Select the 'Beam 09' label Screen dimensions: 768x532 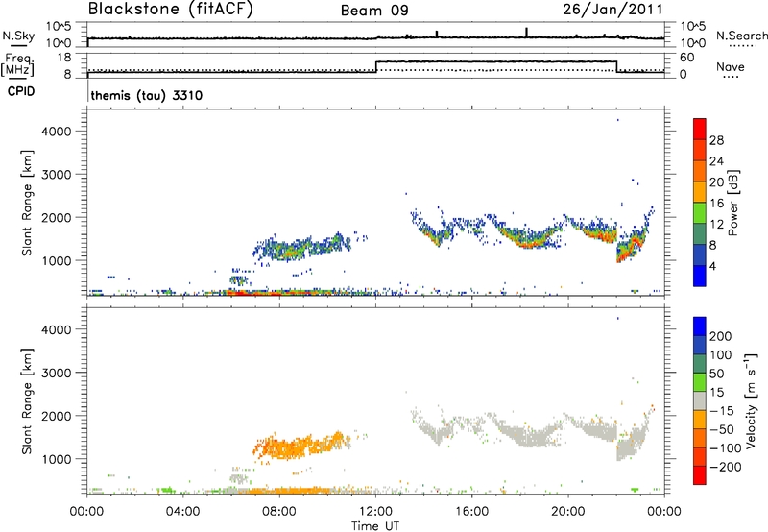pyautogui.click(x=374, y=11)
